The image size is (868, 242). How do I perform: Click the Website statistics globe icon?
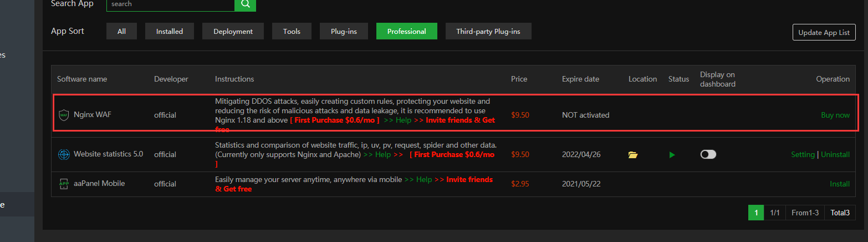[64, 154]
